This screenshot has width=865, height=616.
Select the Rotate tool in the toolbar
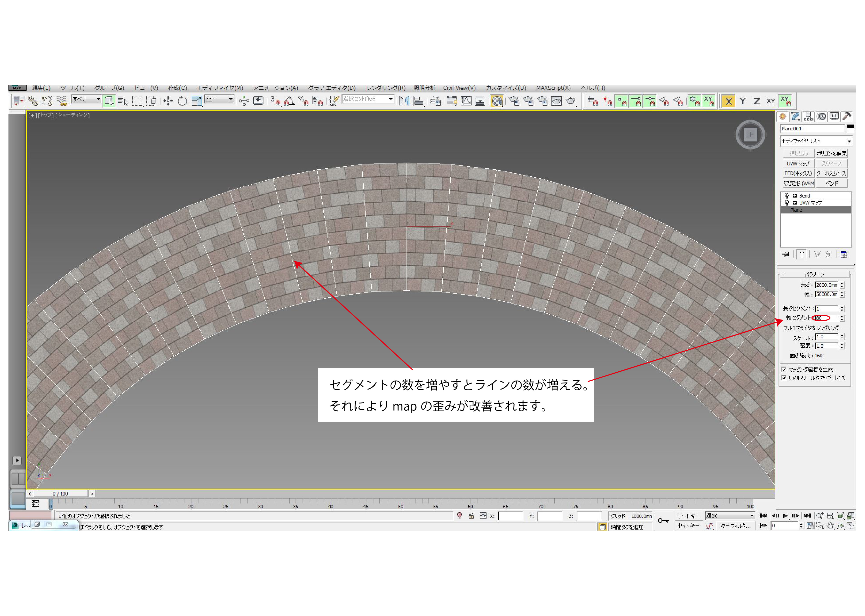[182, 101]
